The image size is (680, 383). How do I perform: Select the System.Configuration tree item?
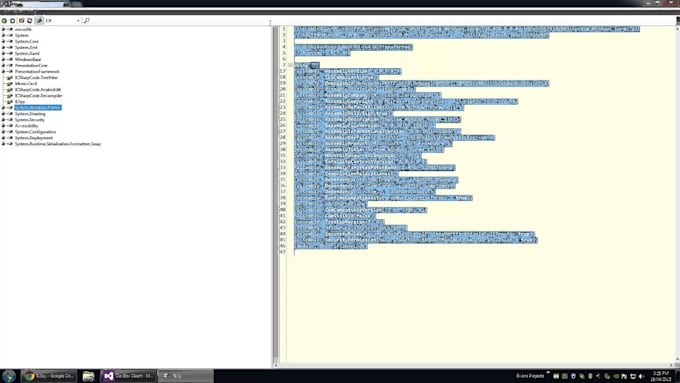tap(35, 132)
